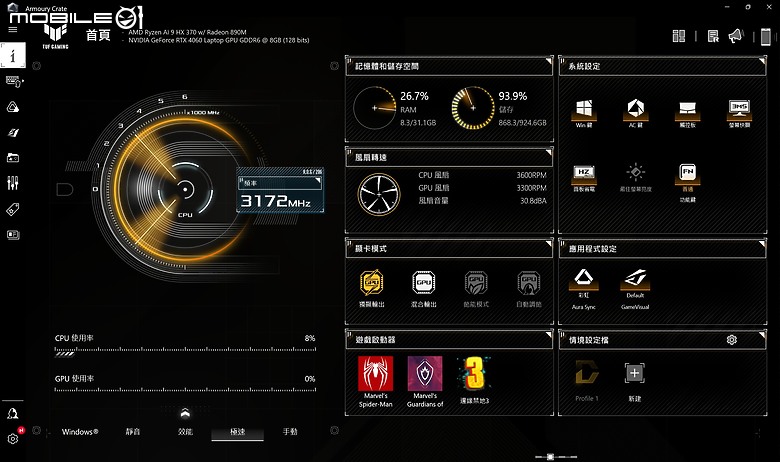Screen dimensions: 780x462
Task: Open the hamburger menu in the sidebar
Action: click(12, 29)
